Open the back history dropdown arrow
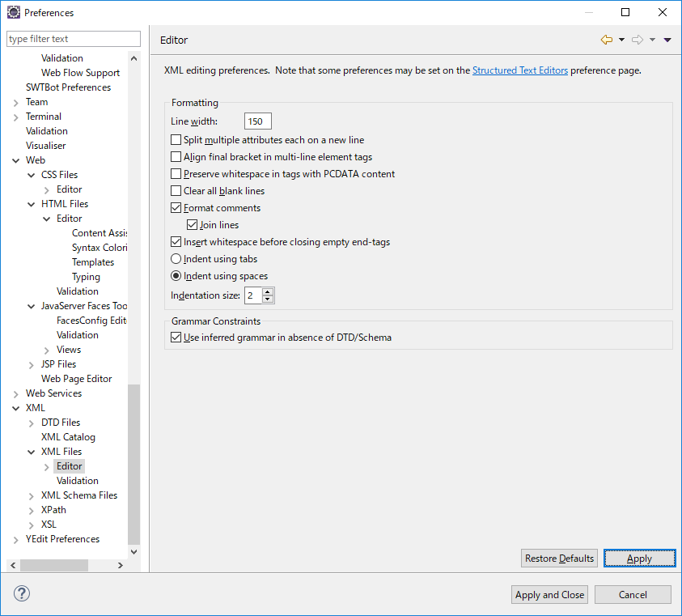 [x=621, y=40]
